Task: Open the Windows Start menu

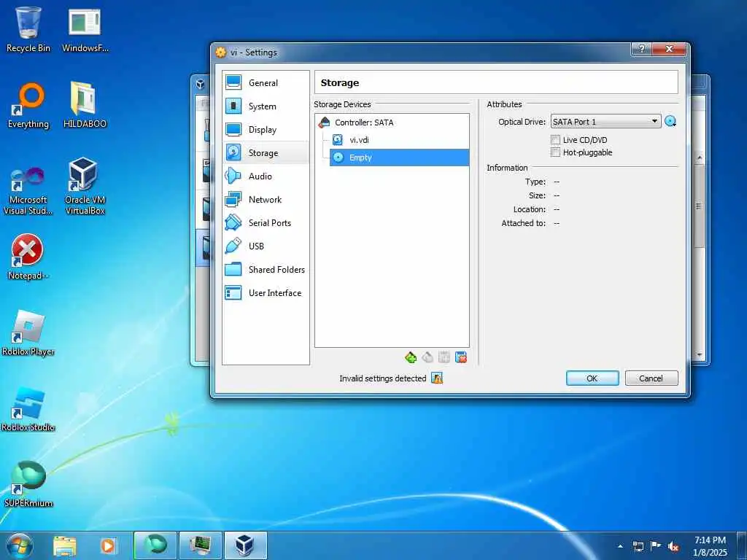Action: pos(20,545)
